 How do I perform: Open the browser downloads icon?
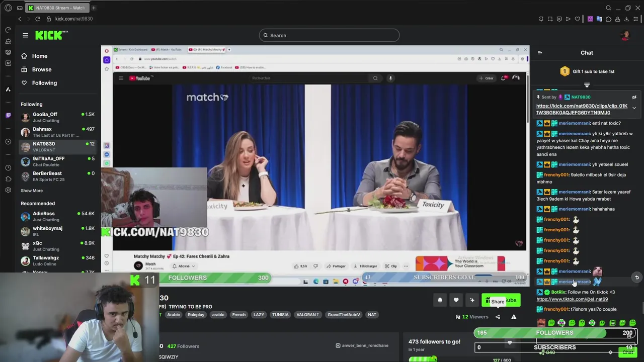click(627, 19)
